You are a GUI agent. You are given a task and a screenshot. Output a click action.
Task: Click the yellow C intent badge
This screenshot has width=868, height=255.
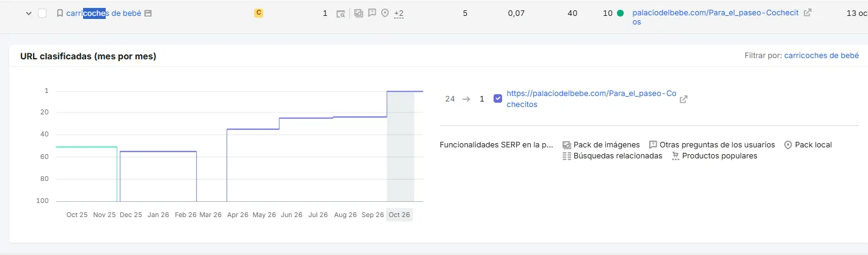pyautogui.click(x=258, y=13)
